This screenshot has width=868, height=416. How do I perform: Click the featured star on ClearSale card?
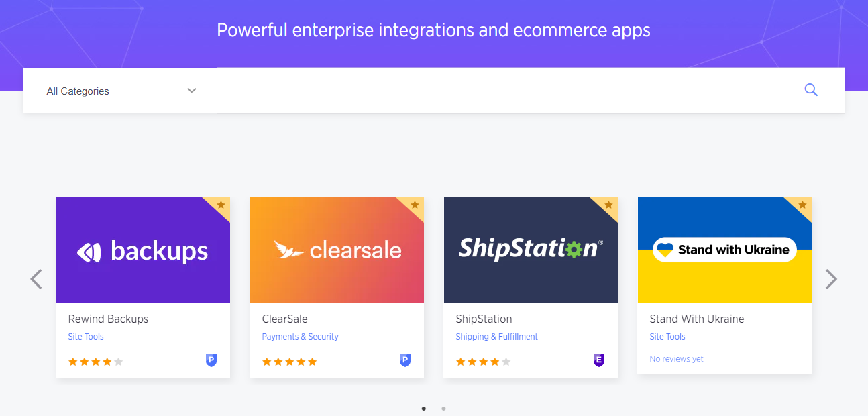point(415,205)
